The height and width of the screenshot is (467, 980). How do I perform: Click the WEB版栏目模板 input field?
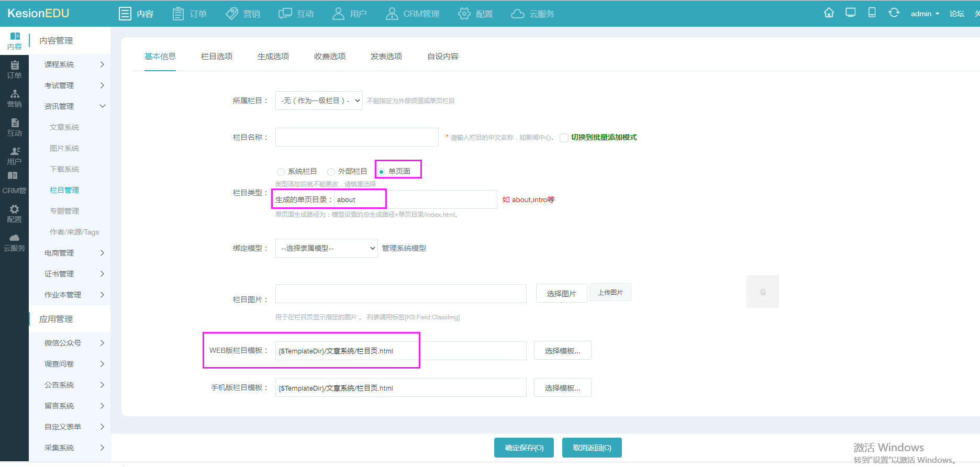(401, 351)
